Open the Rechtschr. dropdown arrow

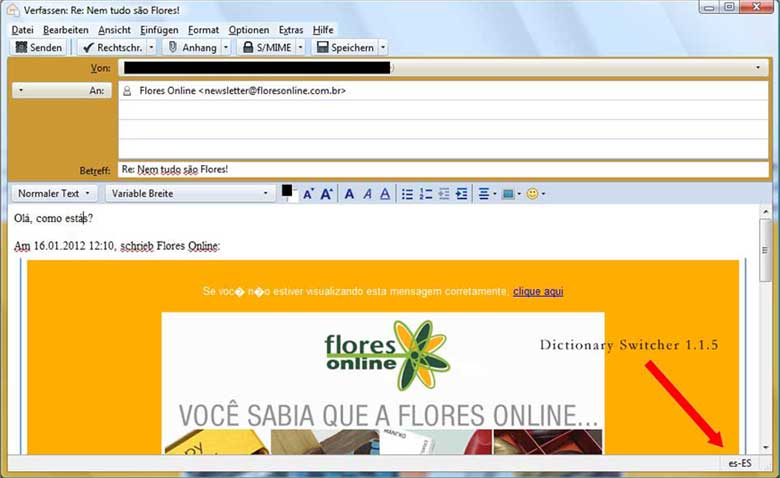pyautogui.click(x=152, y=47)
